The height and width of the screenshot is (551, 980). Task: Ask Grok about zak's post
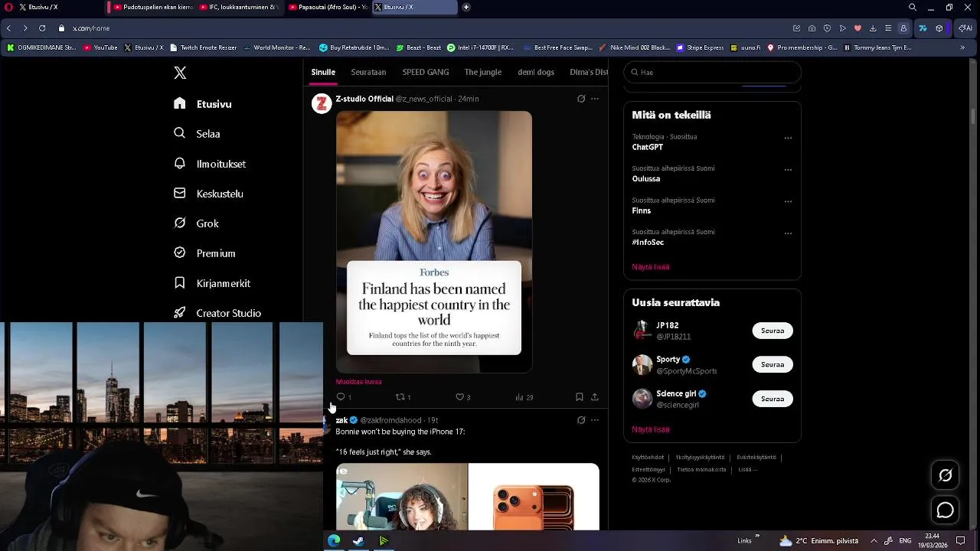(581, 420)
